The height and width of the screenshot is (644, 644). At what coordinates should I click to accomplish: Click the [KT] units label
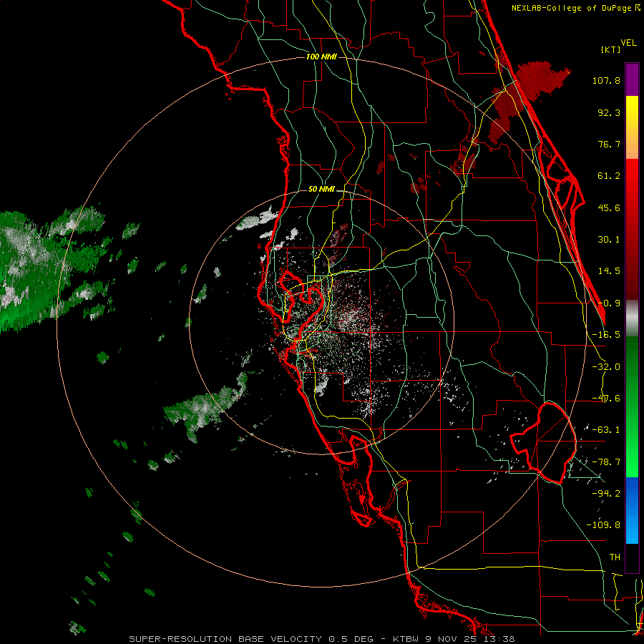611,49
